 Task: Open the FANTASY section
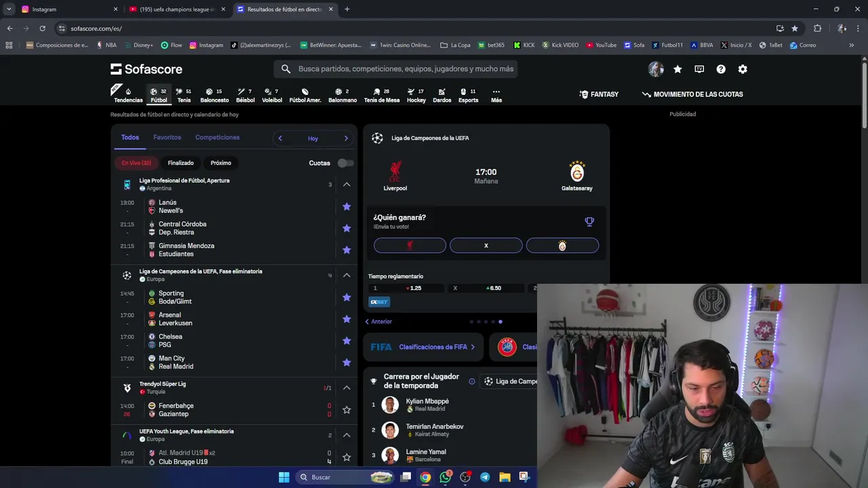tap(599, 94)
